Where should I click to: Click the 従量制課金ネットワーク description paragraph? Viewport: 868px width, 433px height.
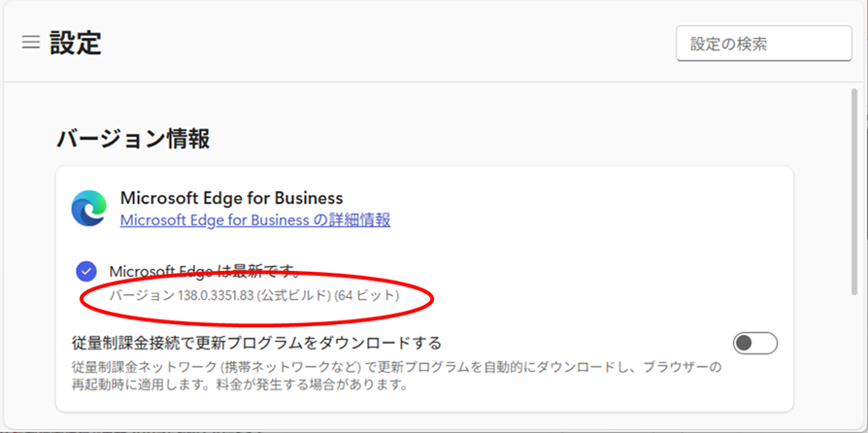coord(397,375)
